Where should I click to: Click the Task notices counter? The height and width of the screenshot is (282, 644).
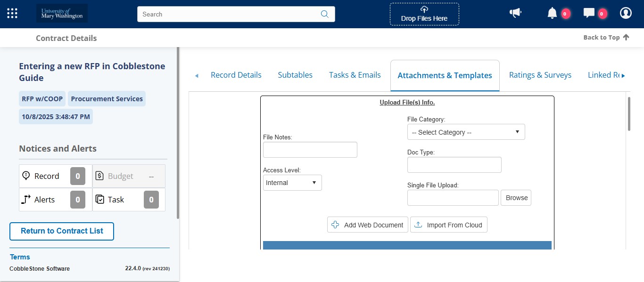pyautogui.click(x=151, y=199)
